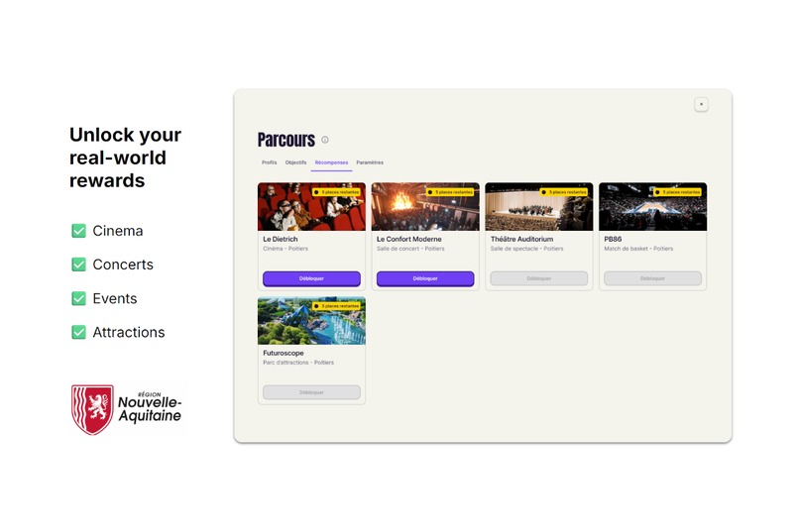Image resolution: width=799 pixels, height=532 pixels.
Task: Select the Récompenses tab
Action: 331,162
